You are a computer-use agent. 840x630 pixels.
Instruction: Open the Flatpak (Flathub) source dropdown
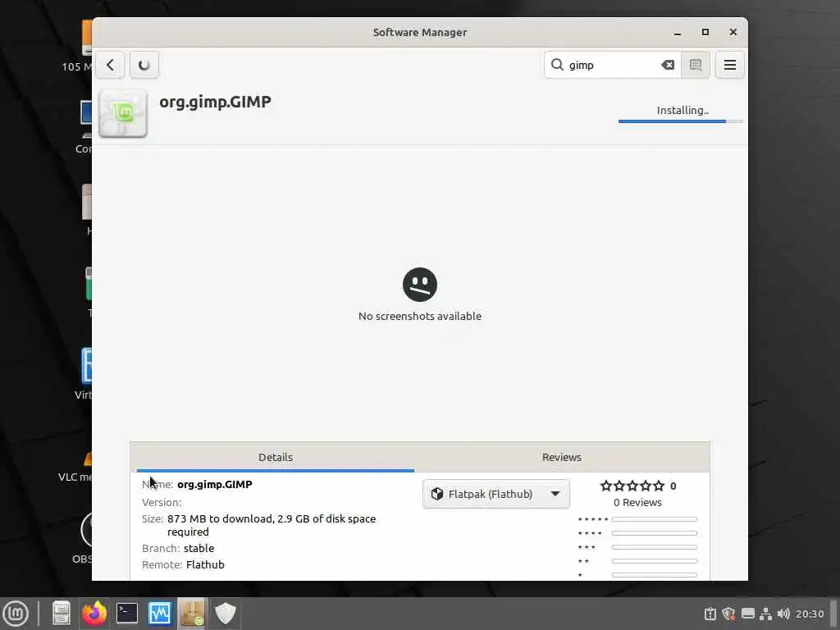click(496, 494)
